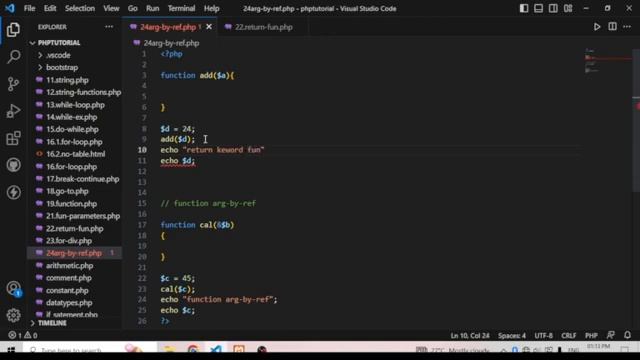Open VS Code from the Windows taskbar
The width and height of the screenshot is (640, 360).
(216, 350)
